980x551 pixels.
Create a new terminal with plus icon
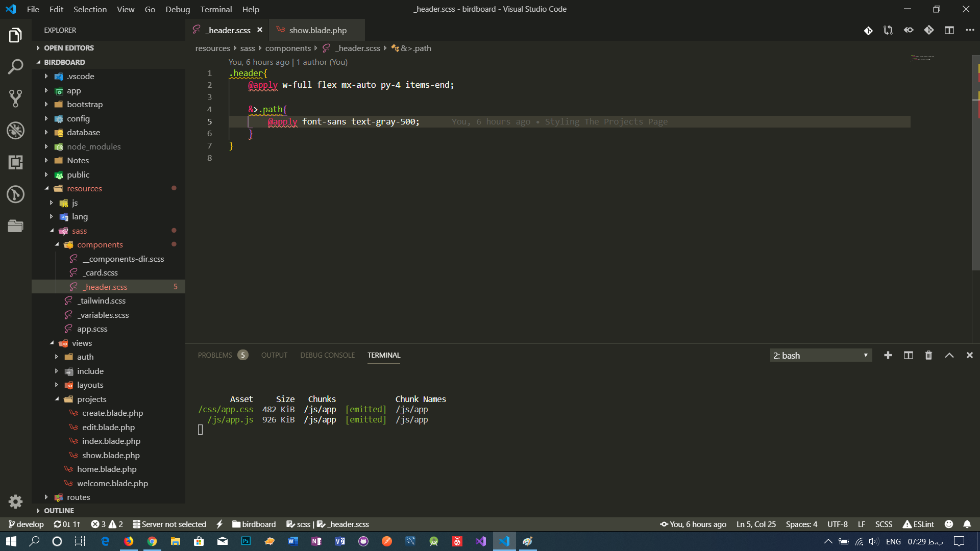click(x=888, y=355)
